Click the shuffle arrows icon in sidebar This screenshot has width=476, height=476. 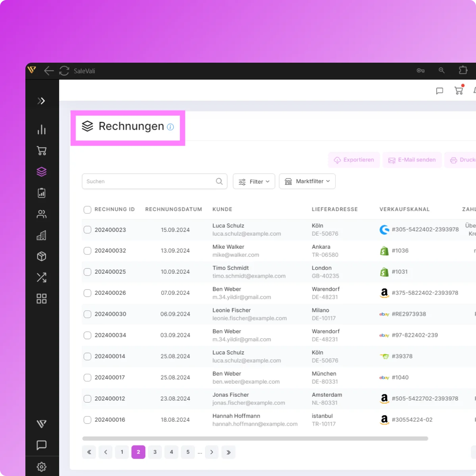click(x=41, y=277)
